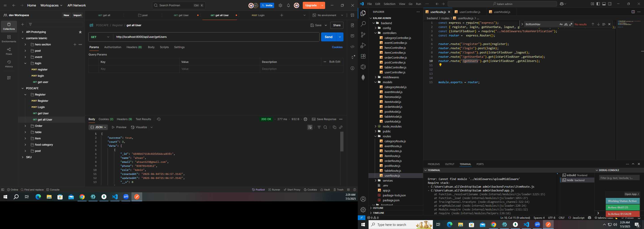Switch to Authorization request tab
Viewport: 644px width, 229px height.
tap(112, 47)
